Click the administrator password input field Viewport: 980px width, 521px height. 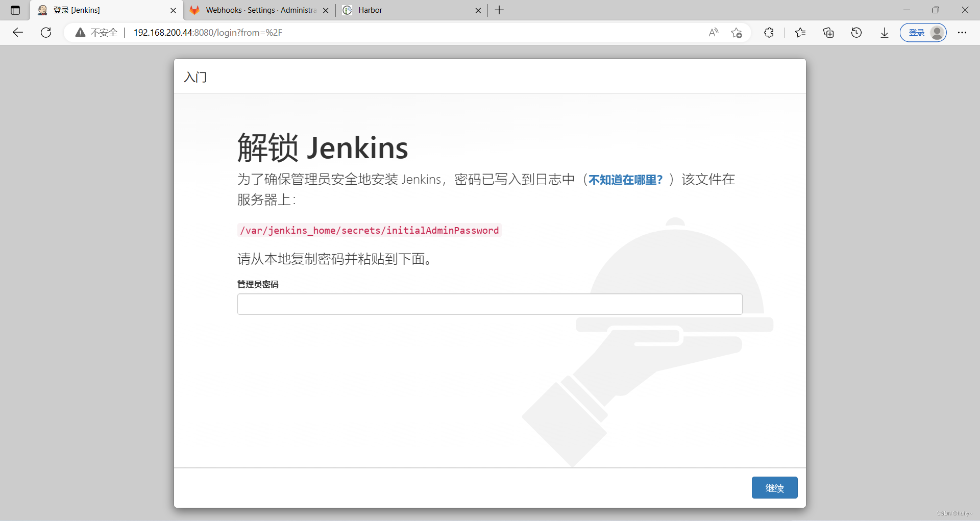click(x=489, y=304)
